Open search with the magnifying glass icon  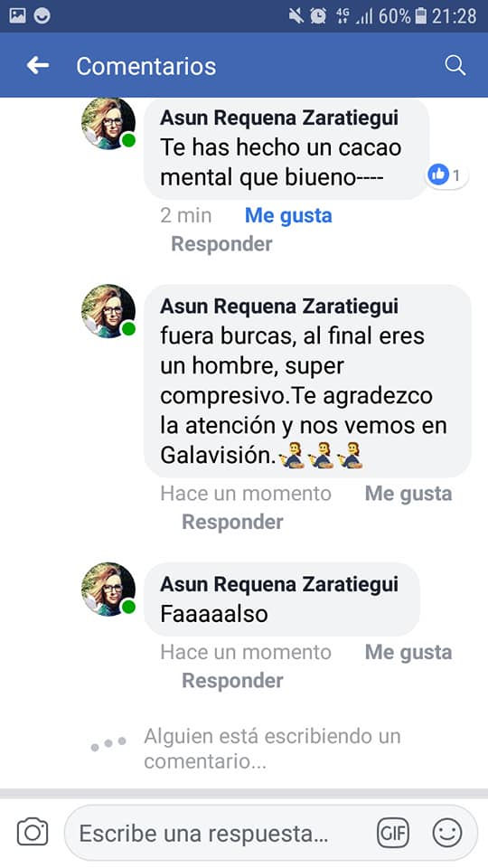pyautogui.click(x=455, y=66)
